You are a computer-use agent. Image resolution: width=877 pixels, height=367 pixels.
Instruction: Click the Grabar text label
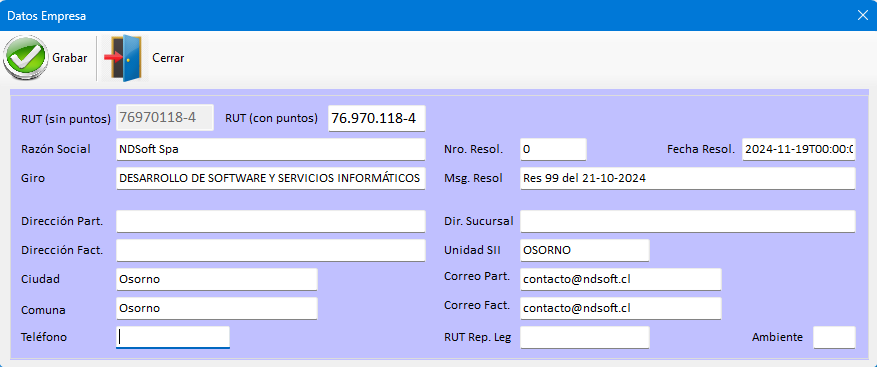click(x=70, y=58)
